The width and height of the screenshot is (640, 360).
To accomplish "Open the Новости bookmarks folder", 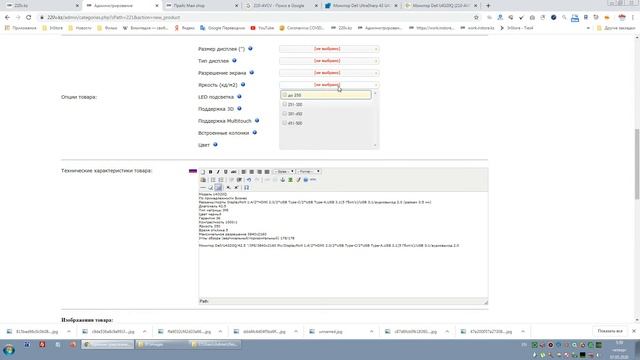I will [80, 28].
